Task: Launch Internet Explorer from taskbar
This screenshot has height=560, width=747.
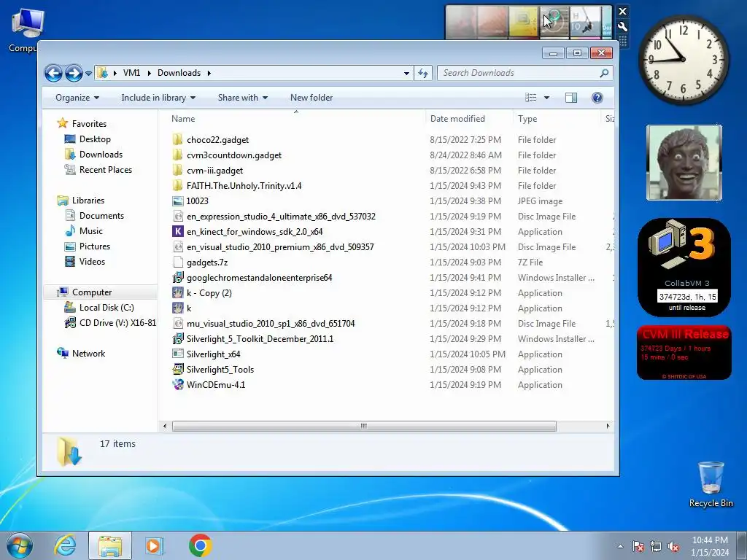Action: tap(65, 545)
